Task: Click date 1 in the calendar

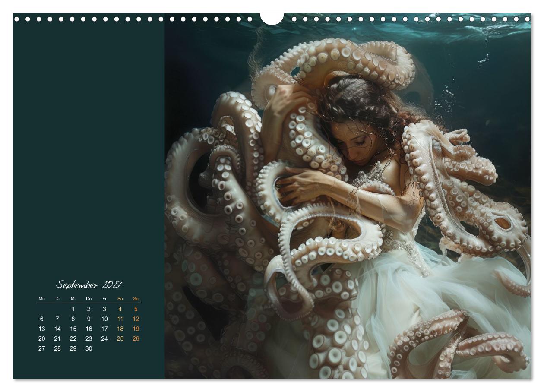Action: [73, 309]
